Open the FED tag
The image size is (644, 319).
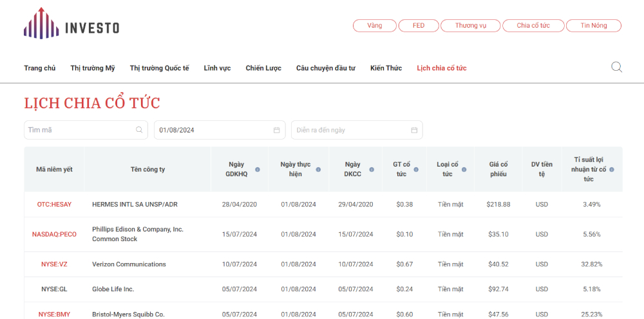tap(419, 26)
